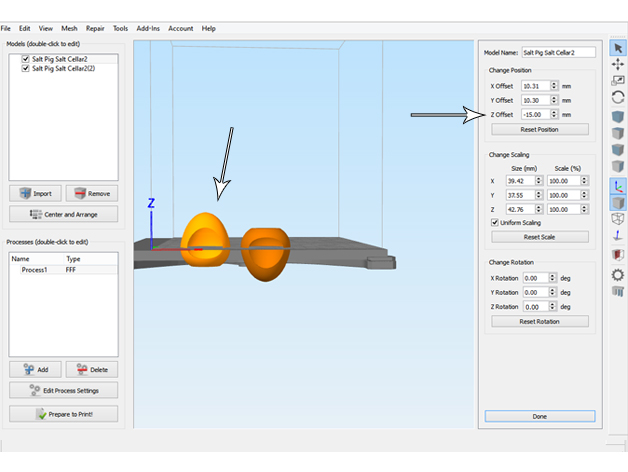Select Process1 in the processes list
This screenshot has width=628, height=472.
click(x=35, y=270)
